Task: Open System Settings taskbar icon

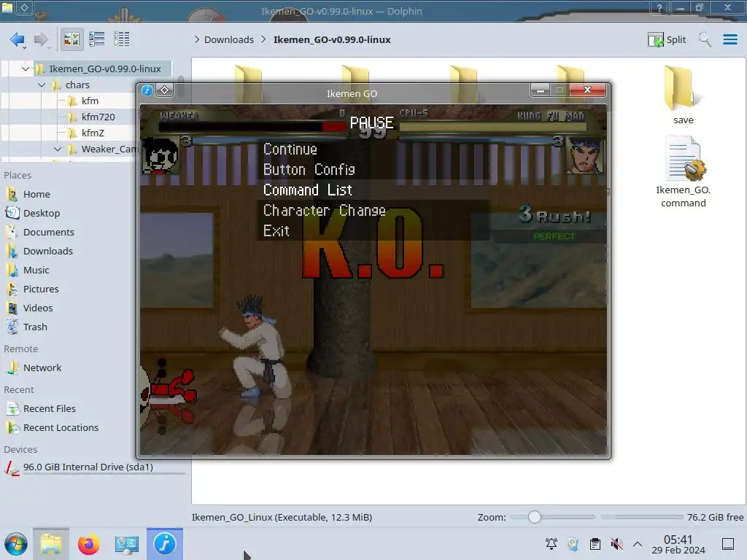Action: (127, 544)
